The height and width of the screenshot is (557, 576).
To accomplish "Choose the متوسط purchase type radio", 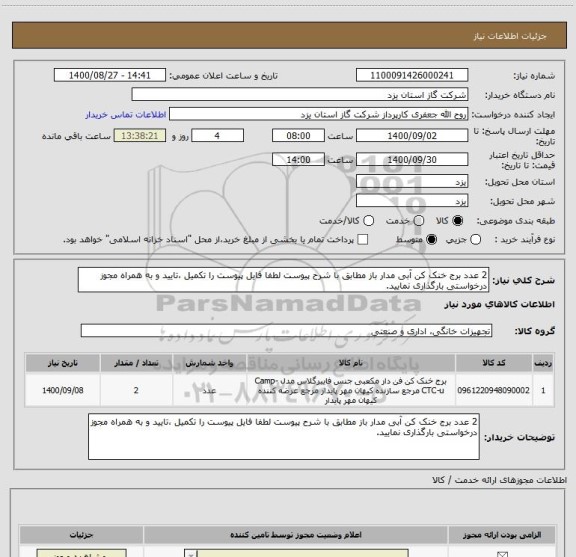I will point(432,240).
